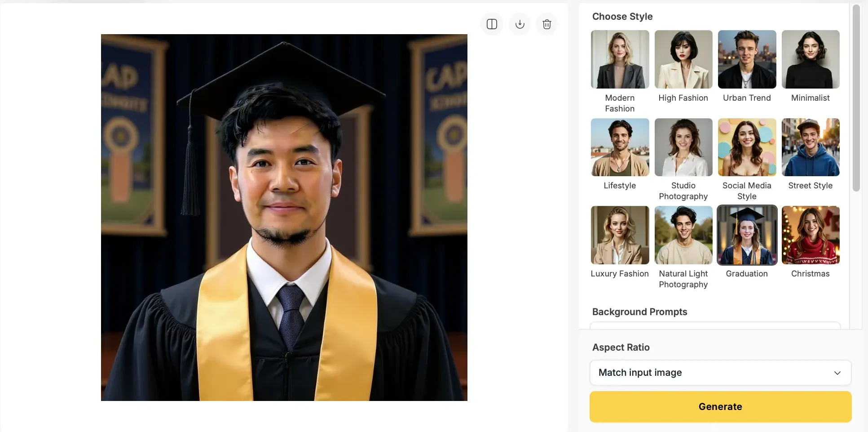Pick the Urban Trend style
This screenshot has height=432, width=868.
coord(747,59)
